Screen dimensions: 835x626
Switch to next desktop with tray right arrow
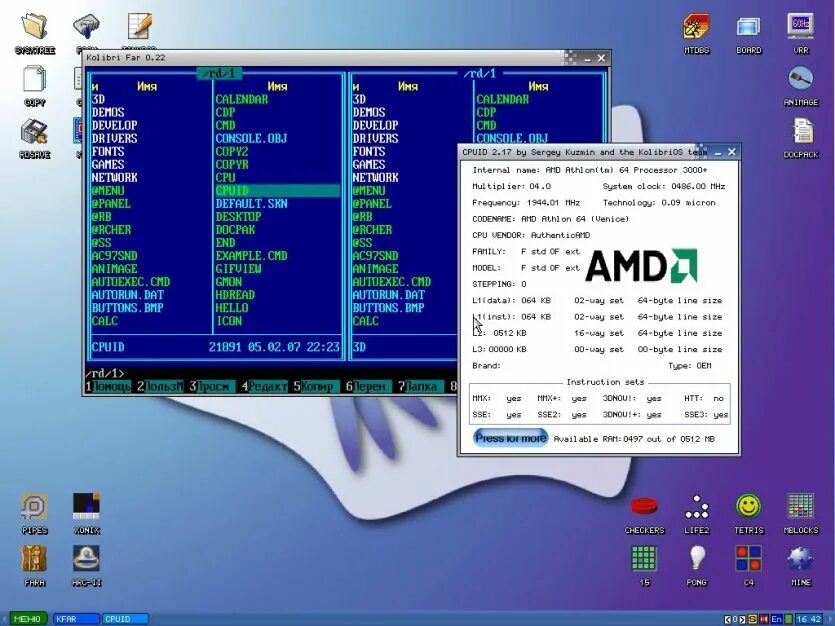pyautogui.click(x=742, y=619)
